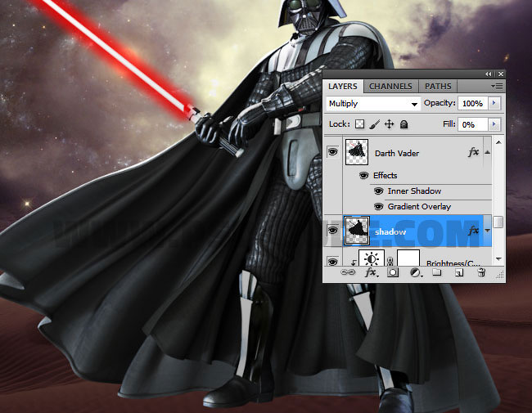532x413 pixels.
Task: Select the Darth Vader layer name
Action: pyautogui.click(x=397, y=153)
